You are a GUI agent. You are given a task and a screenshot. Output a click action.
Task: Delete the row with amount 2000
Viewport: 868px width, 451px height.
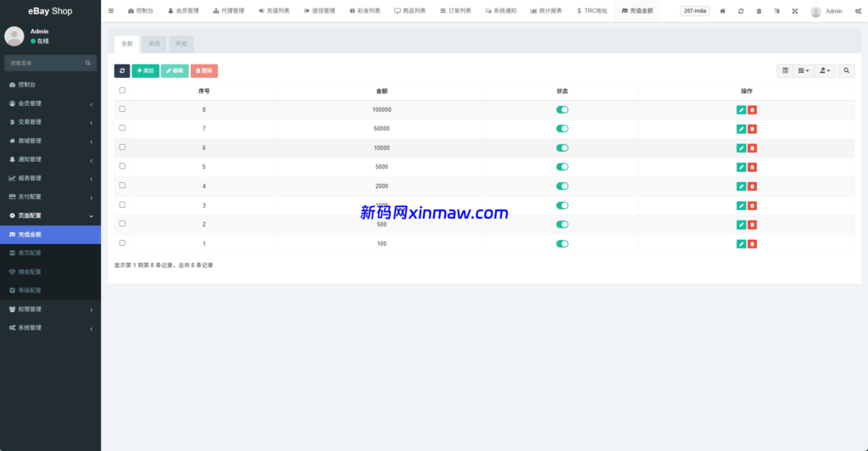753,187
